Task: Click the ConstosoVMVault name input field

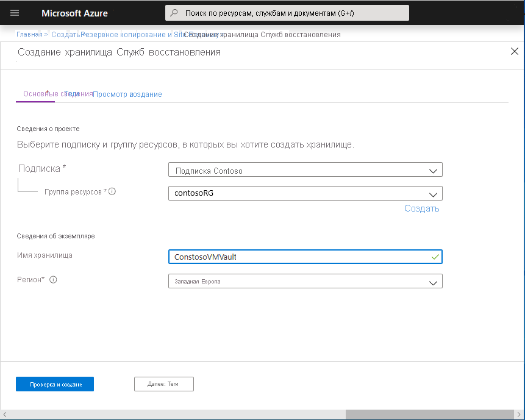Action: pyautogui.click(x=305, y=257)
